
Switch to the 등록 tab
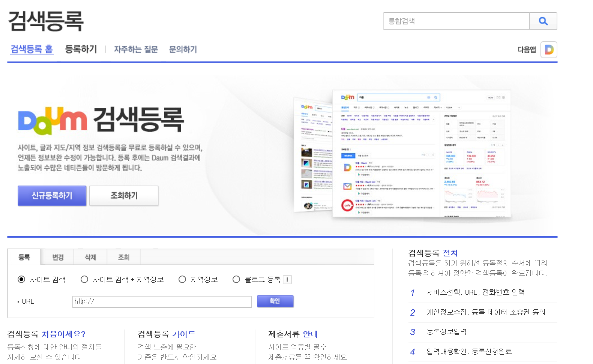24,257
